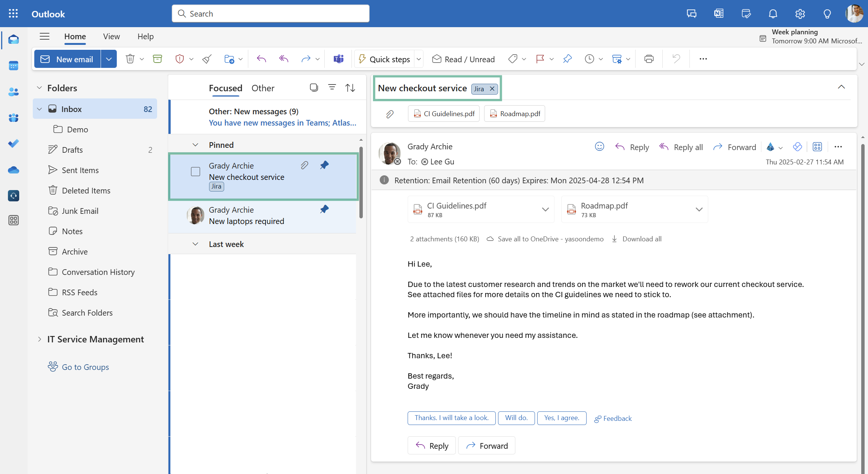The image size is (868, 474).
Task: Open the Calendar from the left sidebar
Action: 13,66
